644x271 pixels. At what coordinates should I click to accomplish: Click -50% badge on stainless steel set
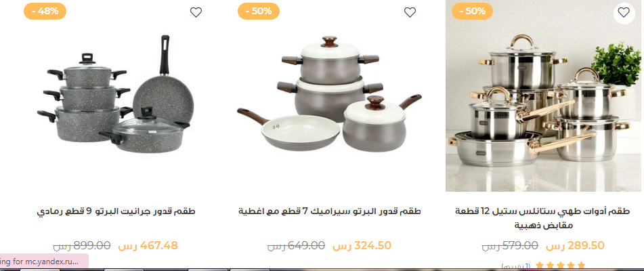pos(472,11)
